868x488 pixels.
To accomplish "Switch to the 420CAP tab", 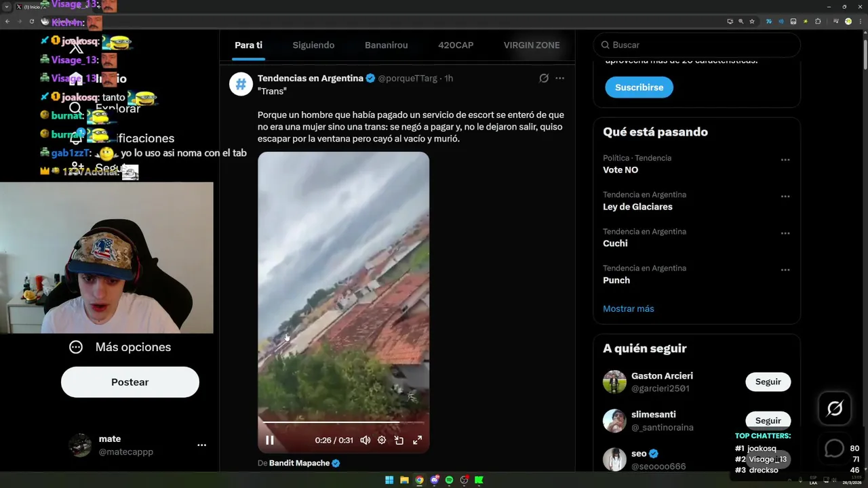I will (456, 45).
